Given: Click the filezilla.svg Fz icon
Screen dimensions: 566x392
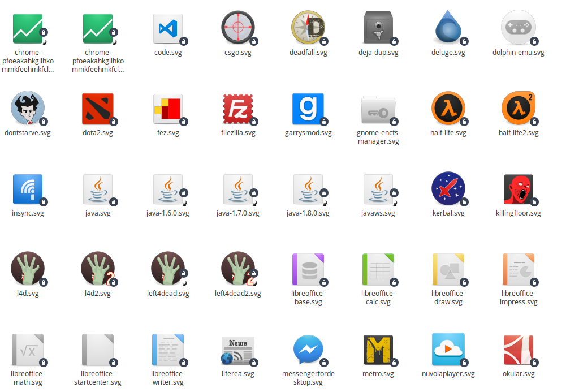Looking at the screenshot, I should point(238,109).
